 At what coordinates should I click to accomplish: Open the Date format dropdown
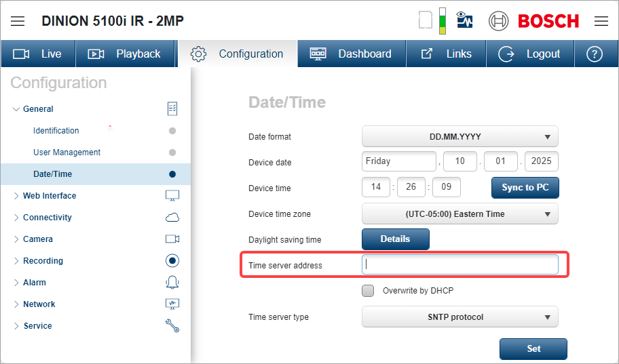(459, 136)
